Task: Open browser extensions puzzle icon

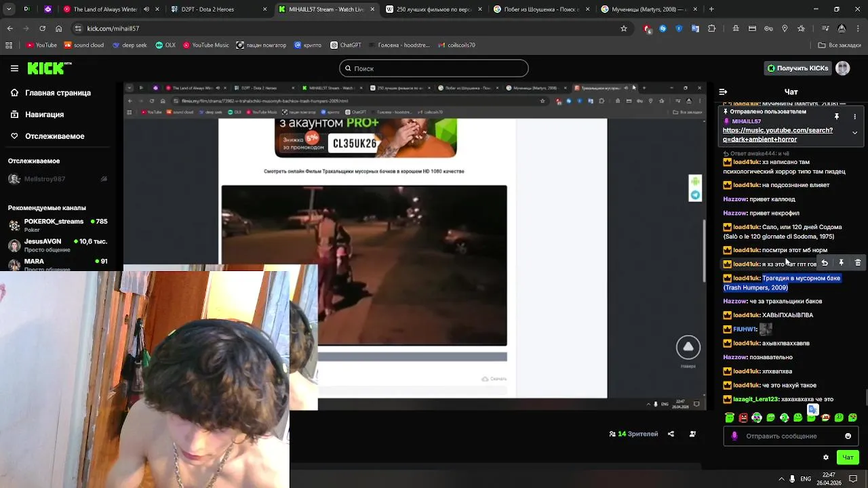Action: 711,28
